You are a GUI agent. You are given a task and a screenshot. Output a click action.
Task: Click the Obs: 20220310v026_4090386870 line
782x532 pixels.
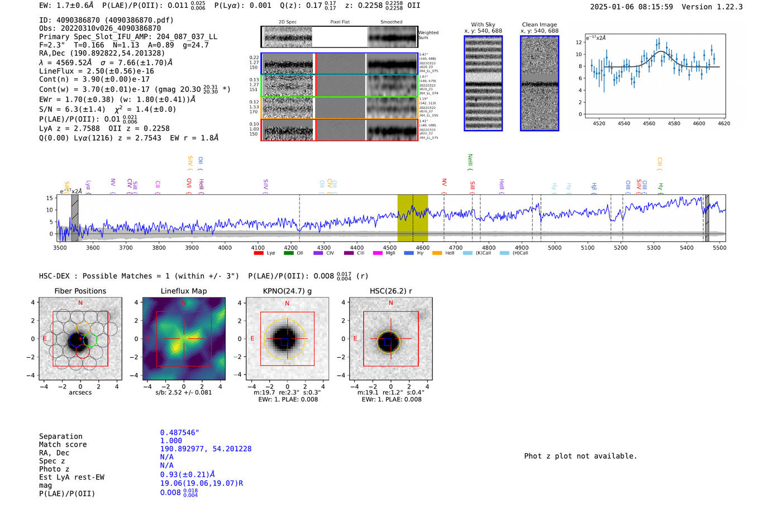[100, 28]
